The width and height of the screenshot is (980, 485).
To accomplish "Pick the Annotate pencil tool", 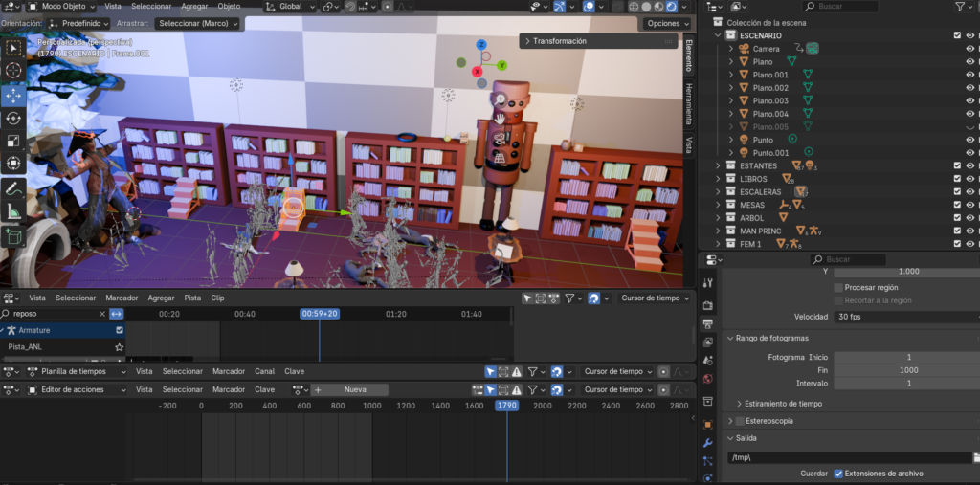I will pyautogui.click(x=13, y=188).
